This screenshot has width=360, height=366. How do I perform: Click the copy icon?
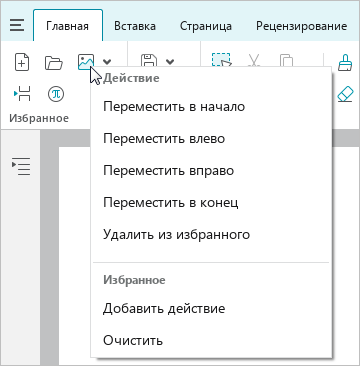[x=286, y=61]
